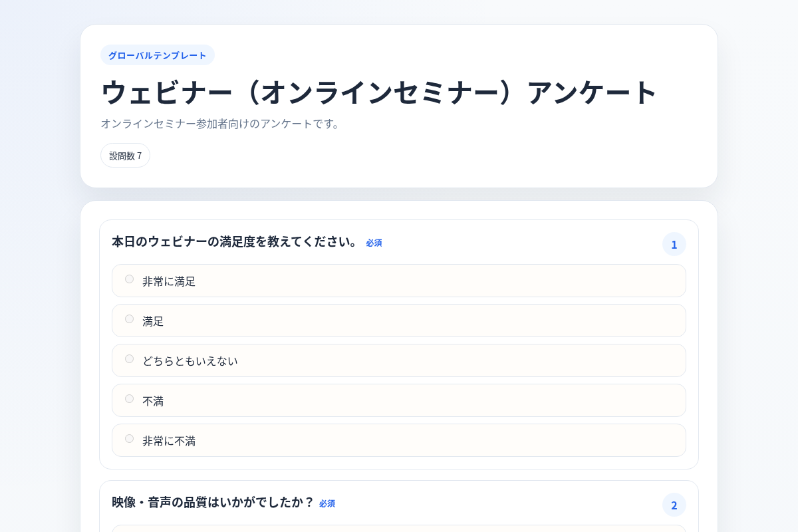The height and width of the screenshot is (532, 798).
Task: Click the 設問数 7 chip
Action: [x=125, y=156]
